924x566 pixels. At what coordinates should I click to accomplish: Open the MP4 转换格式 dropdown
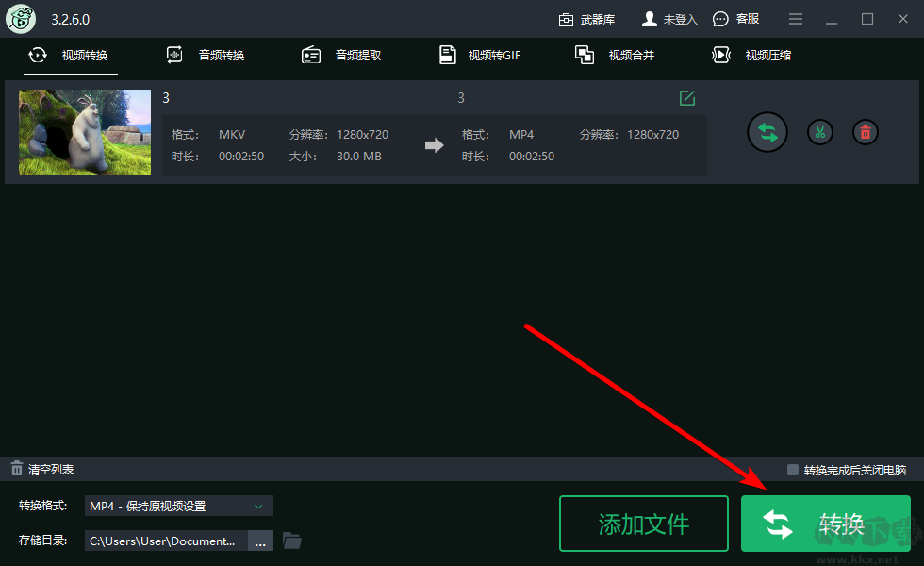coord(177,505)
